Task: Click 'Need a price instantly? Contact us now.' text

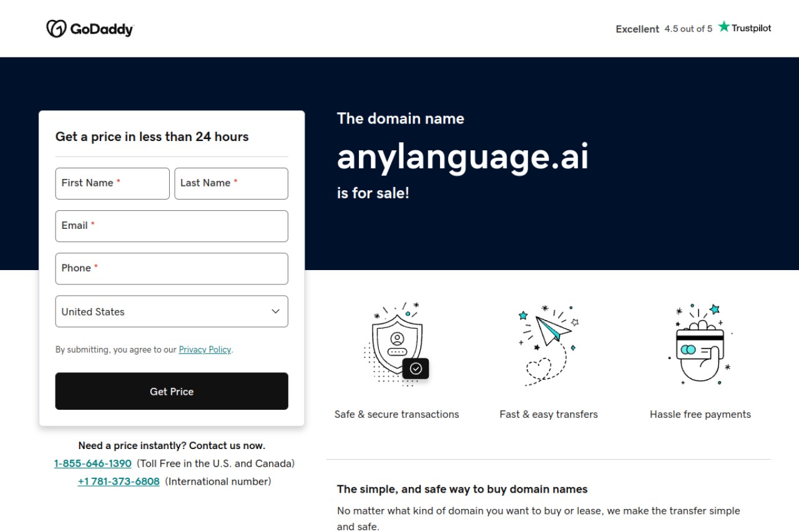Action: point(172,445)
